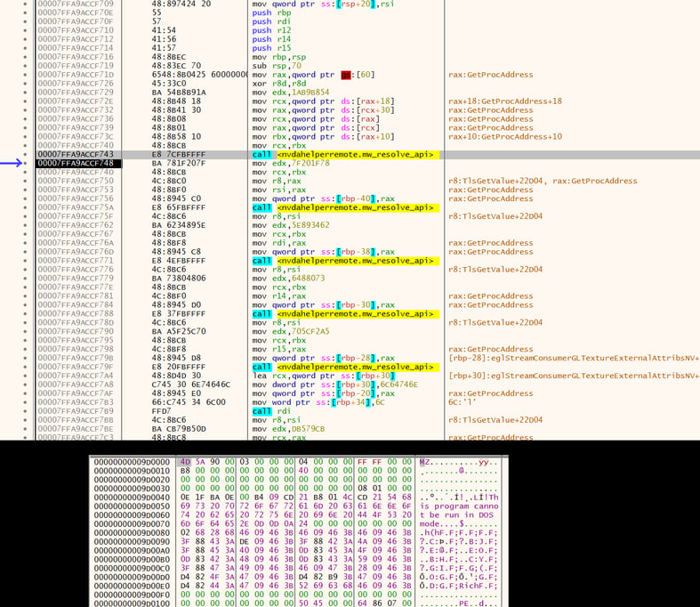The height and width of the screenshot is (607, 700).
Task: Select hex byte '4D' at dump start
Action: (185, 462)
